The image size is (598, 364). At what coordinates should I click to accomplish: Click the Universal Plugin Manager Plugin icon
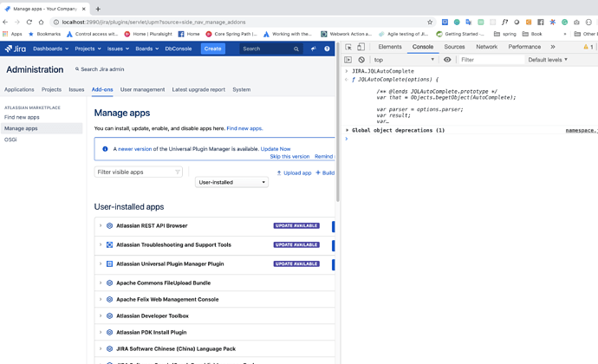point(109,264)
